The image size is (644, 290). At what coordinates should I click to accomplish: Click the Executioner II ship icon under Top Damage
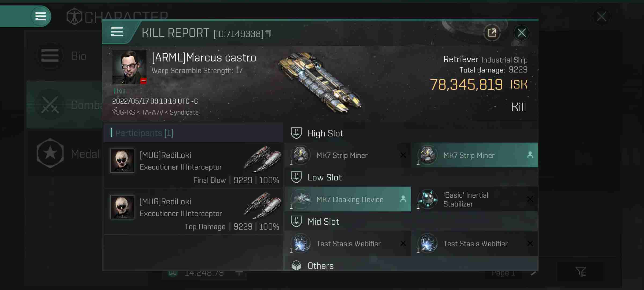[263, 206]
